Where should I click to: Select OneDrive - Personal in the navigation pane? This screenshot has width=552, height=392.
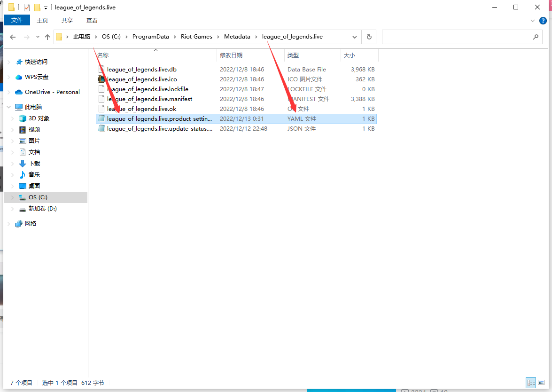[52, 92]
